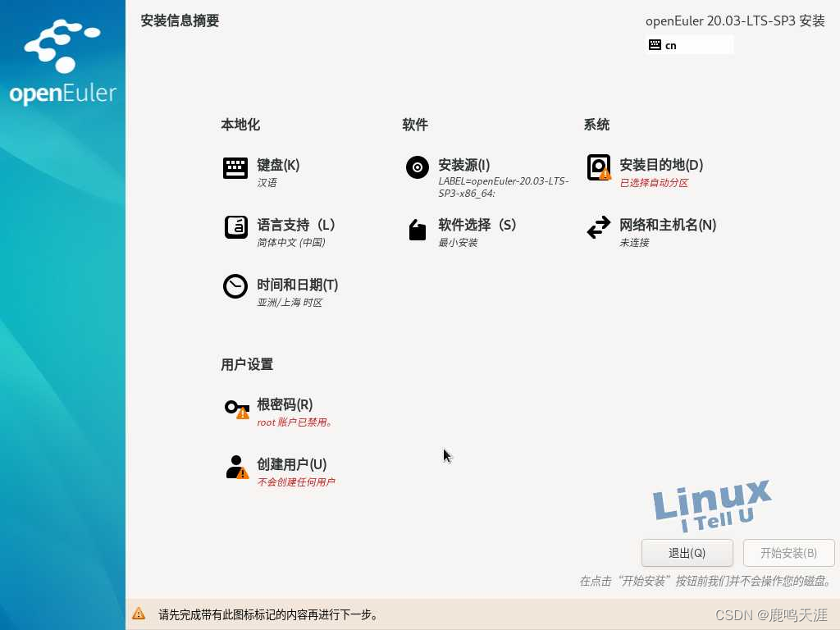Click the cn keyboard layout indicator
The image size is (840, 630).
point(690,45)
